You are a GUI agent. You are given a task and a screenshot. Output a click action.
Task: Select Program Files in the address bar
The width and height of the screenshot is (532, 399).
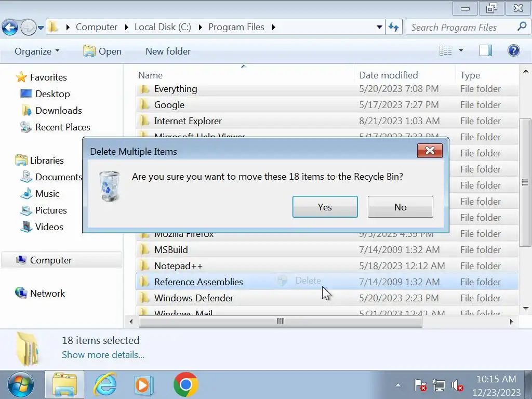(236, 27)
